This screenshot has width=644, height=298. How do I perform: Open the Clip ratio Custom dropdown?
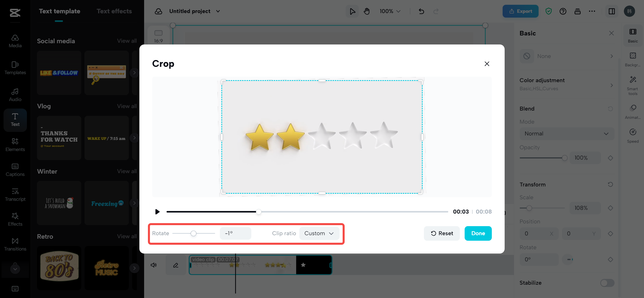point(319,233)
